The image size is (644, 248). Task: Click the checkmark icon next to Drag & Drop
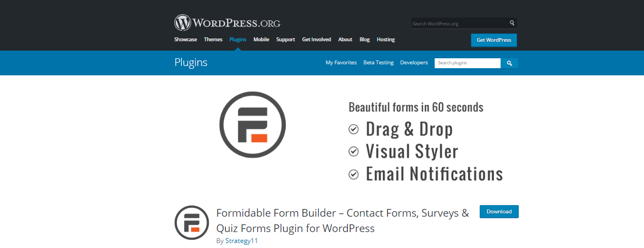coord(353,130)
